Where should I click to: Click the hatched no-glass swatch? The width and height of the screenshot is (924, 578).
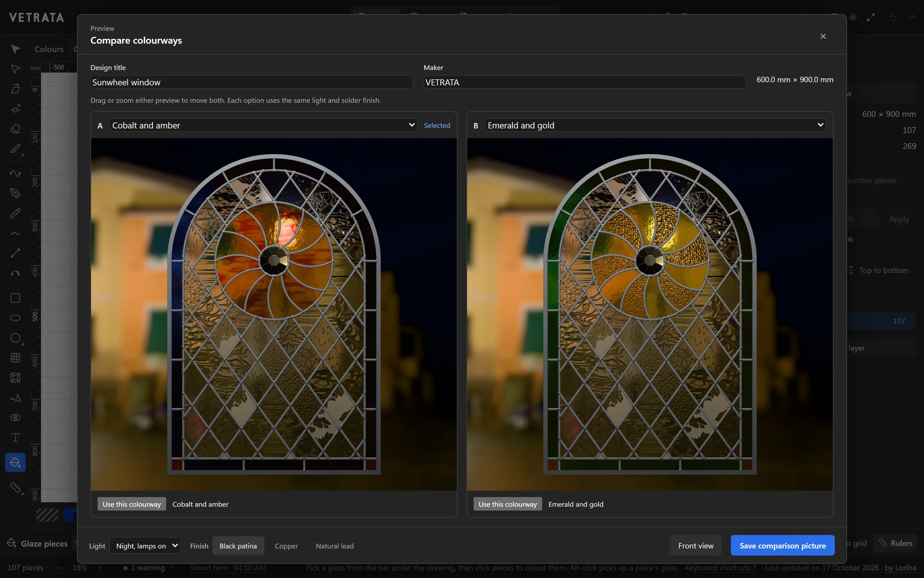tap(47, 515)
